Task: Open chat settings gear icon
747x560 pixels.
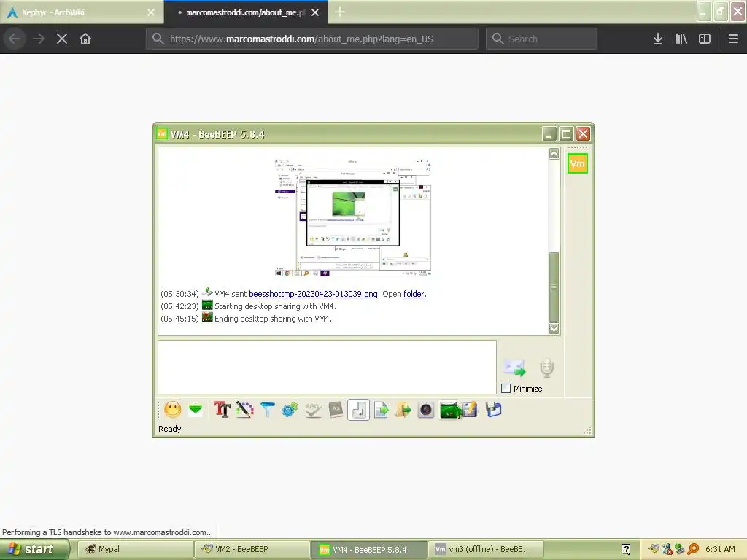Action: coord(290,410)
